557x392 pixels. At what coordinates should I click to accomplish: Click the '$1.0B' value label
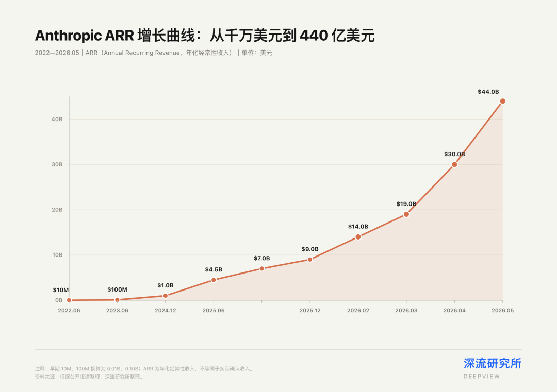pyautogui.click(x=166, y=285)
